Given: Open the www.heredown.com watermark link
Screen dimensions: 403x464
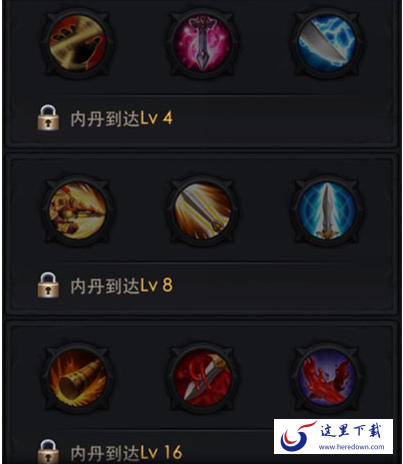Looking at the screenshot, I should pyautogui.click(x=351, y=447).
